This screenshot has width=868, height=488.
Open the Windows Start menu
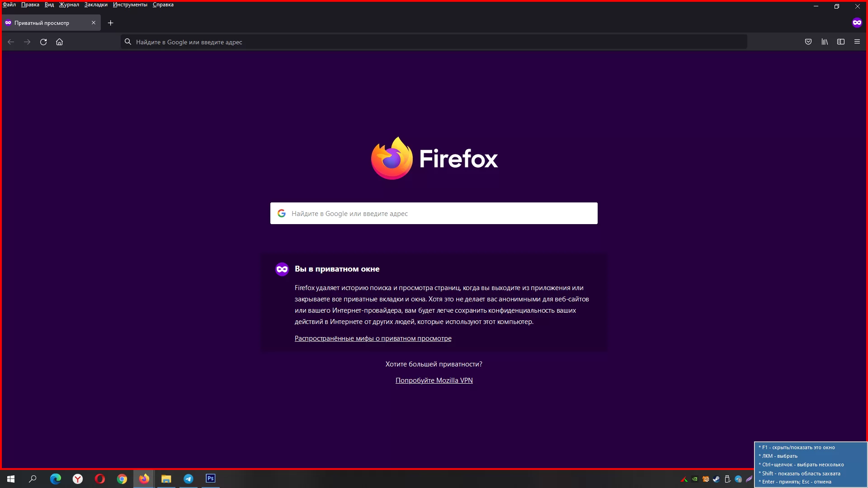tap(11, 479)
